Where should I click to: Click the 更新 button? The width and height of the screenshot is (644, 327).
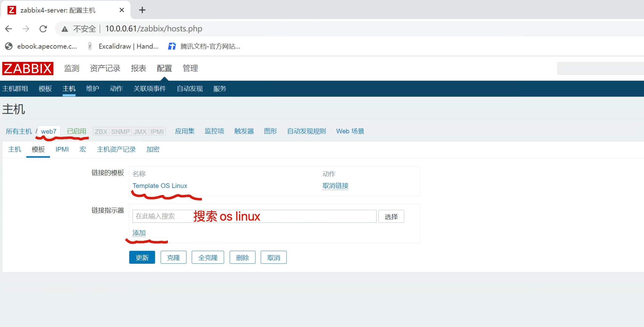pos(142,258)
